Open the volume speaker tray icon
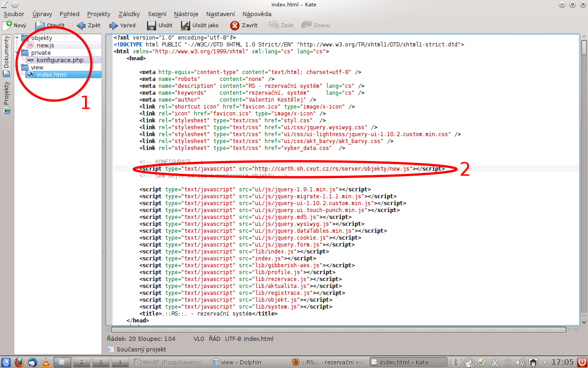The width and height of the screenshot is (588, 368). tap(520, 362)
